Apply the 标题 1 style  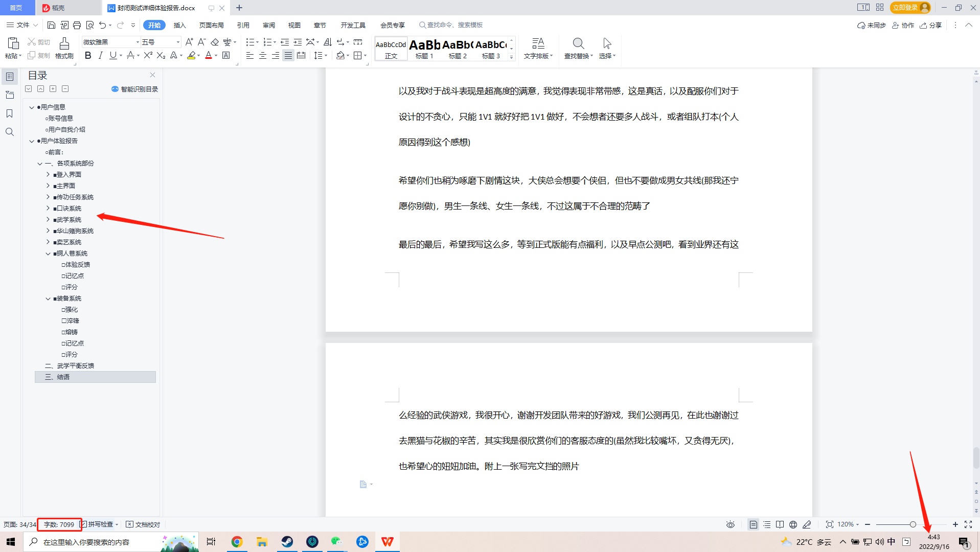pos(424,49)
